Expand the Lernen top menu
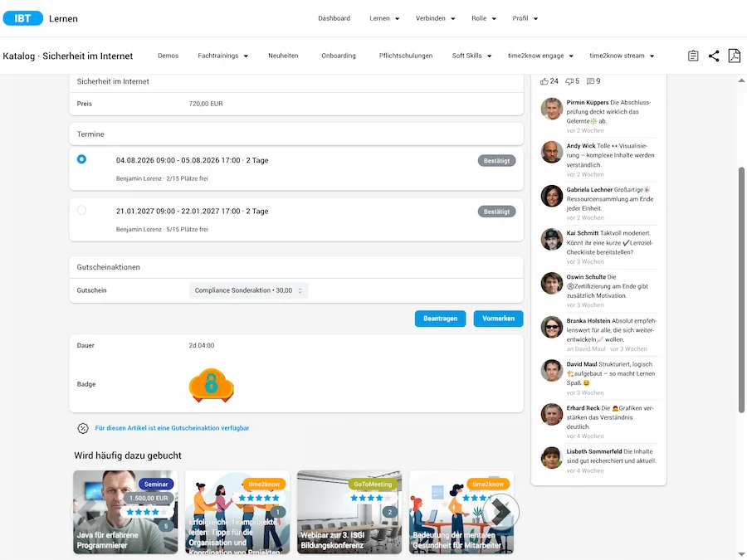747x560 pixels. (x=384, y=18)
